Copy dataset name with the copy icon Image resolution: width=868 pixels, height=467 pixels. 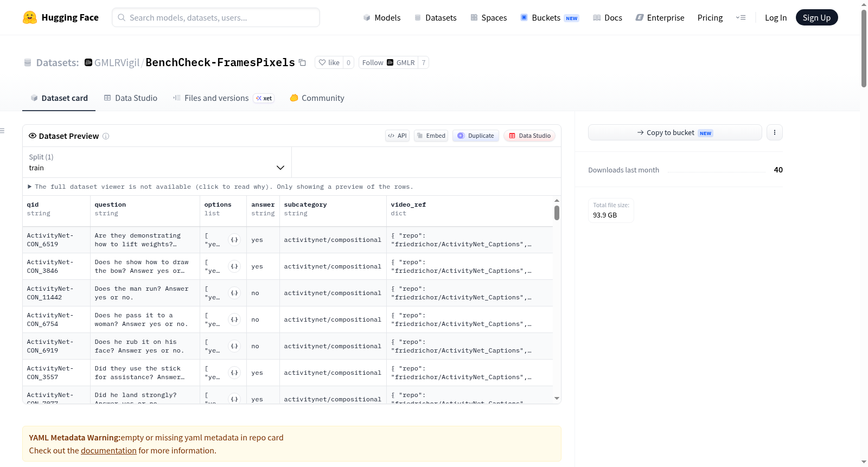303,62
